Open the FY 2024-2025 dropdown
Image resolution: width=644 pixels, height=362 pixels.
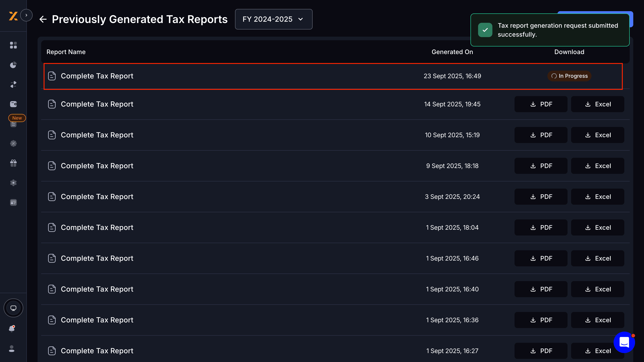point(273,19)
